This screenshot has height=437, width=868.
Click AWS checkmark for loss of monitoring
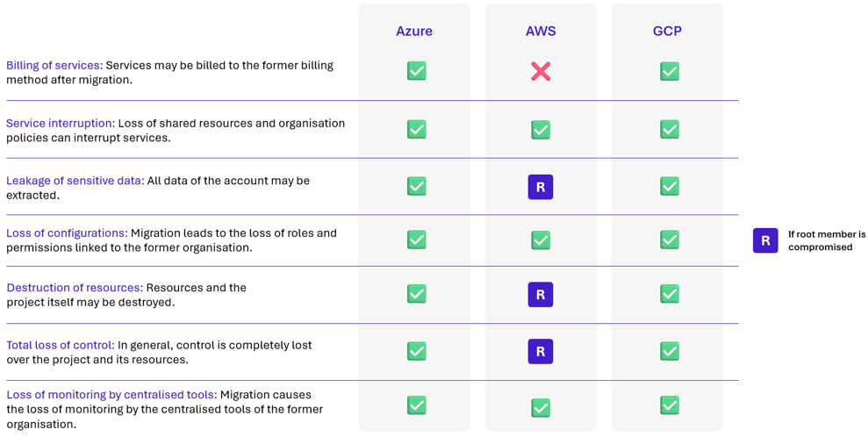pos(541,407)
